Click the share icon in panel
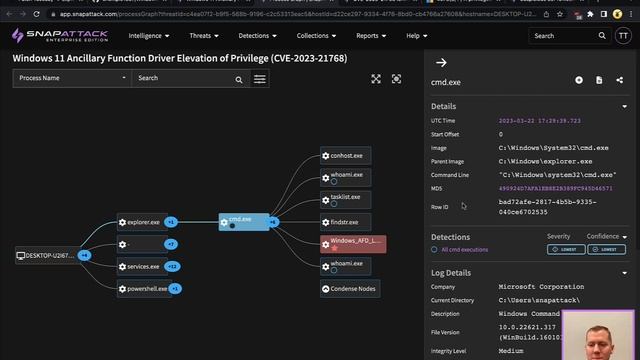This screenshot has width=640, height=360. (620, 80)
